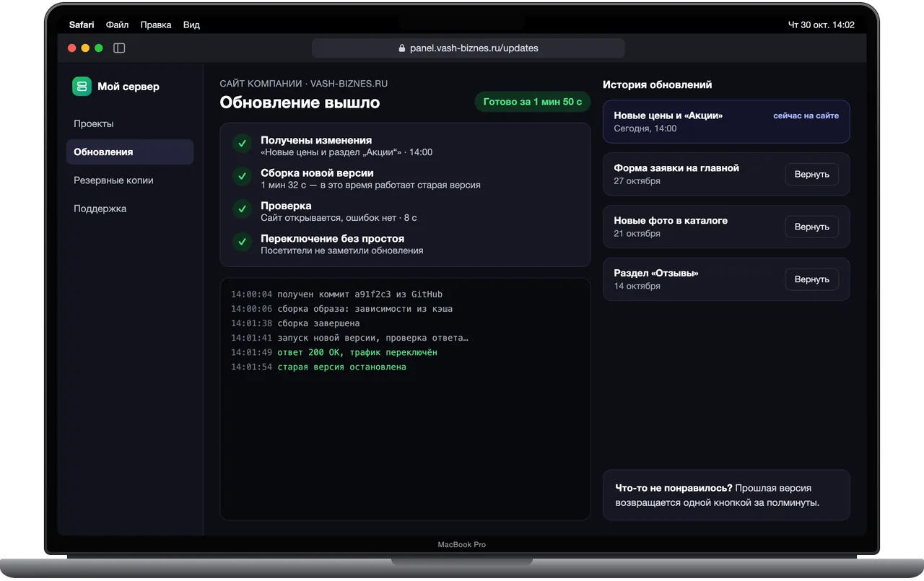Toggle the Safari sidebar icon

click(119, 48)
